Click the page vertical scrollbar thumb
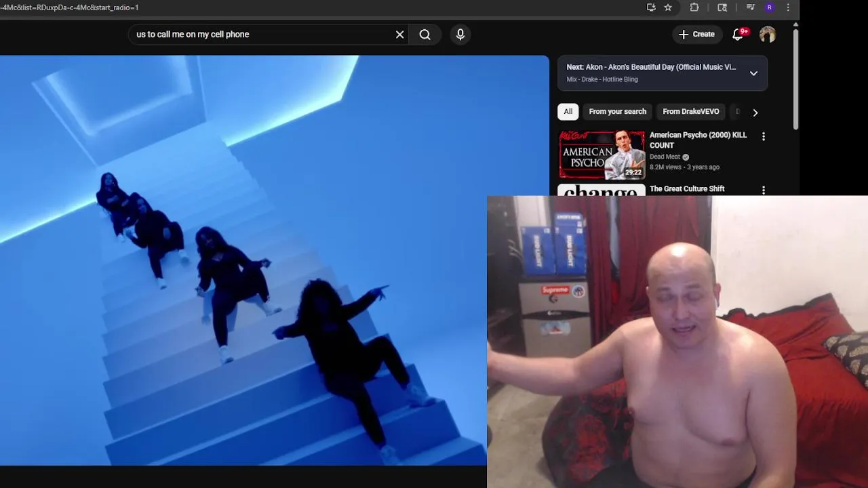Screen dimensions: 868x488 (x=796, y=79)
